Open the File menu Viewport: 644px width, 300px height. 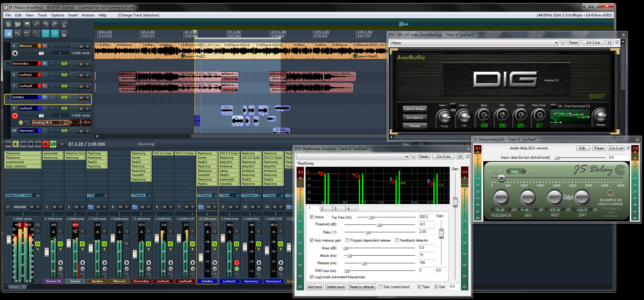[x=8, y=15]
